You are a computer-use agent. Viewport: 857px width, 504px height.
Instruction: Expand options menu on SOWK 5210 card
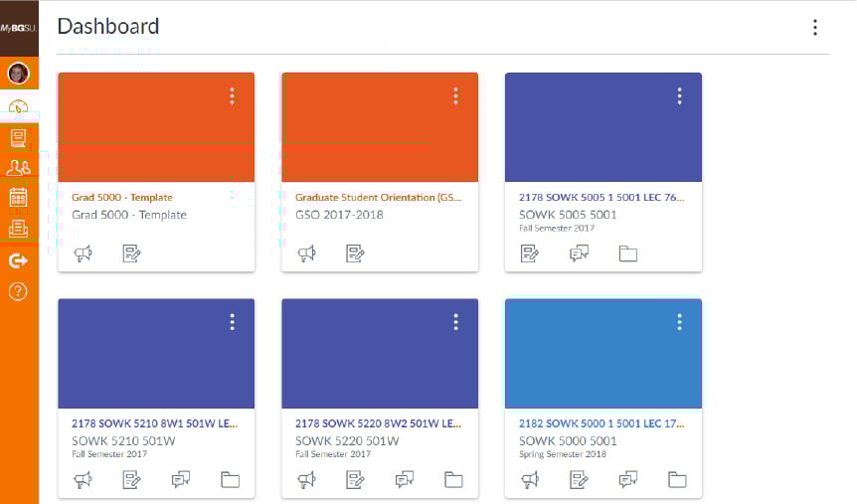pos(232,322)
